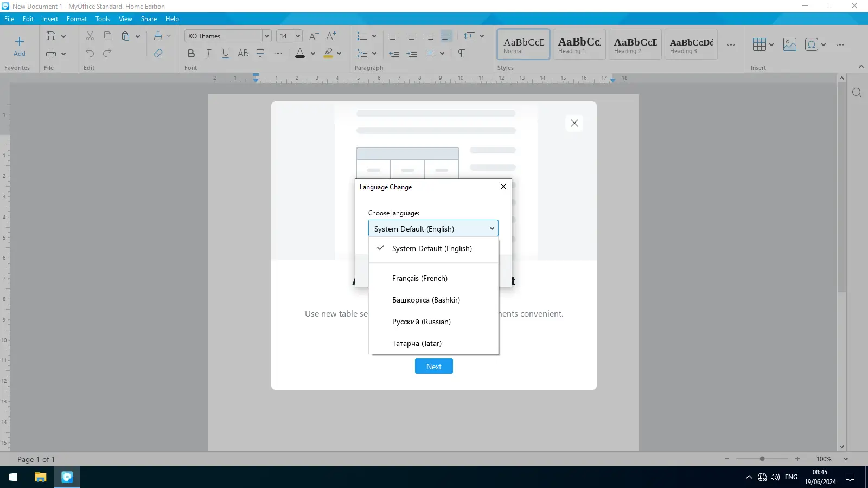Viewport: 868px width, 488px height.
Task: Adjust the zoom slider handle
Action: point(762,459)
